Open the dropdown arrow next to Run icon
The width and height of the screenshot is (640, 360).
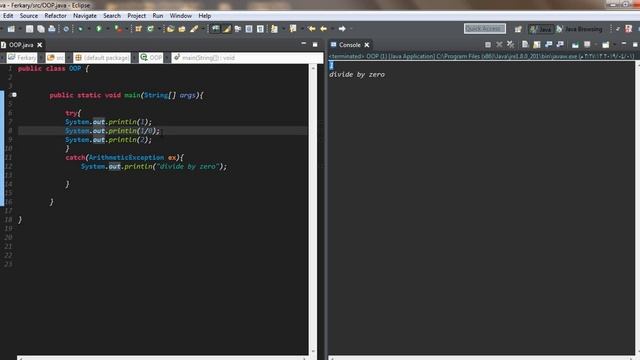point(108,29)
